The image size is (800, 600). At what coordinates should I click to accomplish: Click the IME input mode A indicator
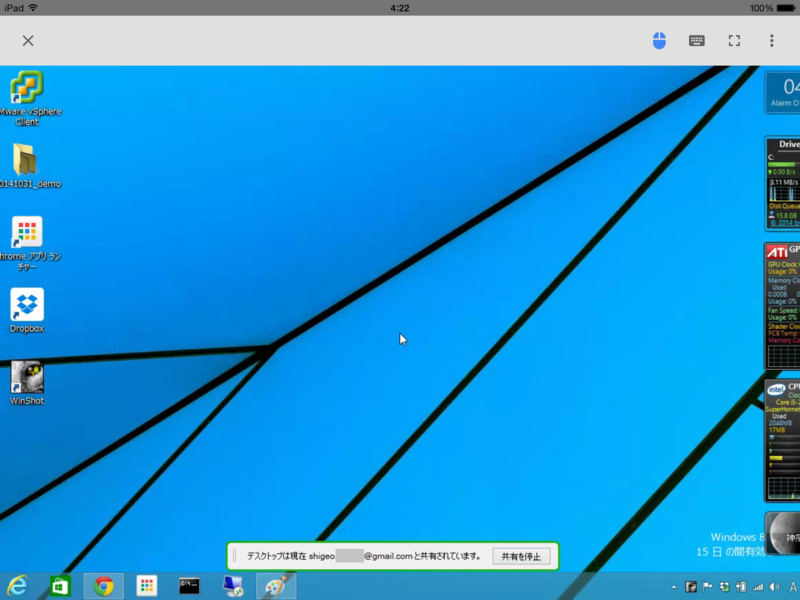[x=793, y=587]
